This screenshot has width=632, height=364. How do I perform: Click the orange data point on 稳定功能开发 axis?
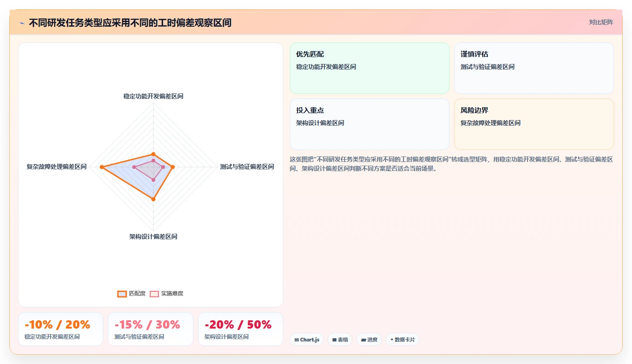coord(153,154)
